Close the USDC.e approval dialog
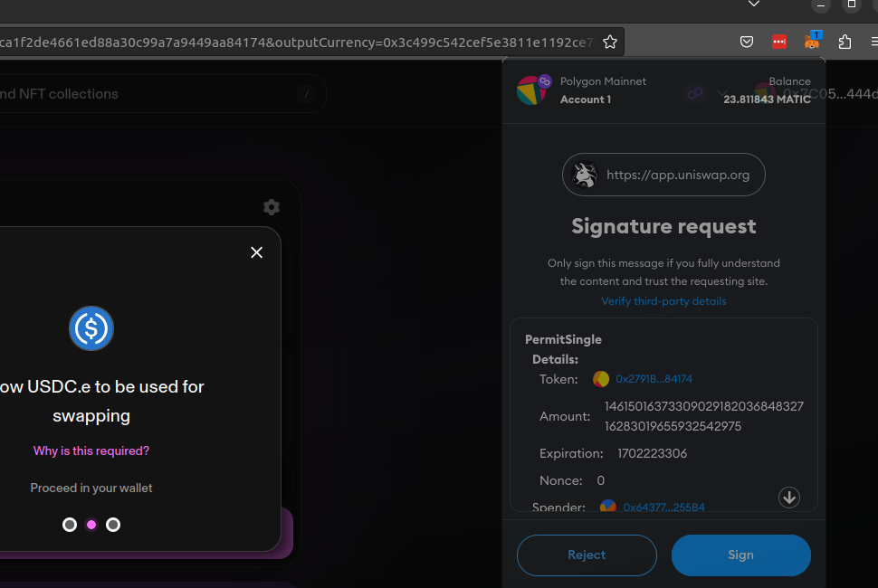 [x=256, y=252]
